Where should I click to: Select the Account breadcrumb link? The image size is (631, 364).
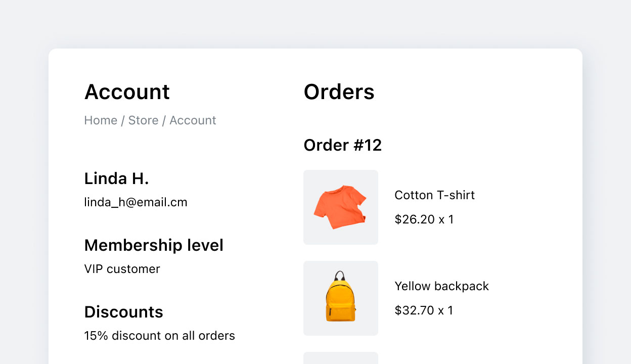(x=193, y=120)
